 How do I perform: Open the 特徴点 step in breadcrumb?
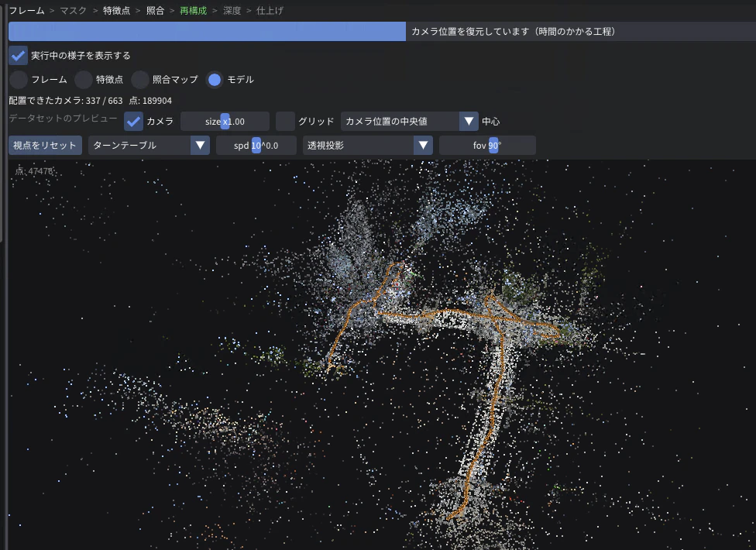tap(117, 11)
